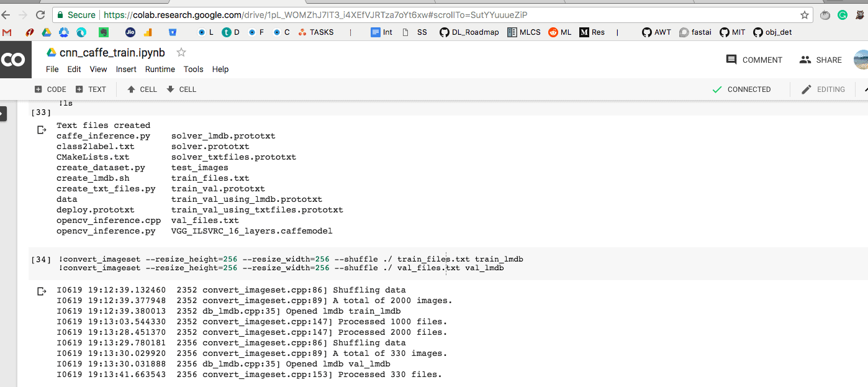This screenshot has width=868, height=387.
Task: Rename the cnn_caffe_train.ipynb title
Action: pos(112,53)
